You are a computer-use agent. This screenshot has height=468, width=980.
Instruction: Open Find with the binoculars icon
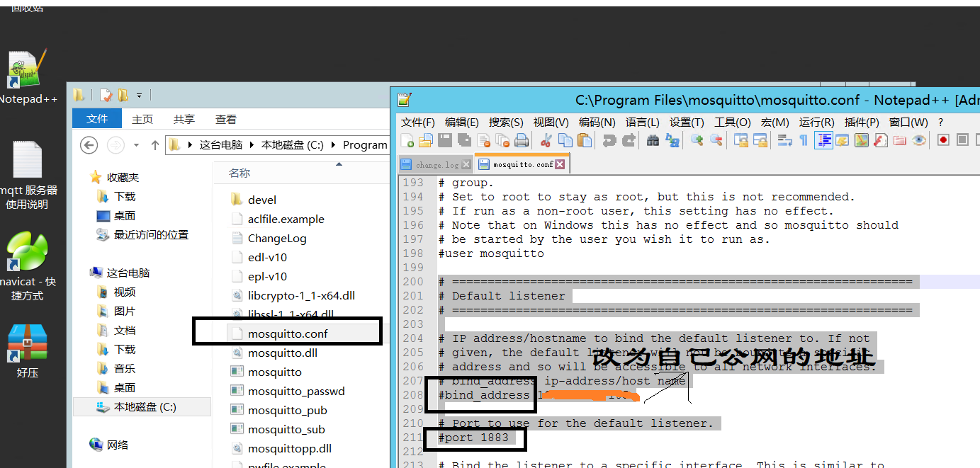point(653,140)
